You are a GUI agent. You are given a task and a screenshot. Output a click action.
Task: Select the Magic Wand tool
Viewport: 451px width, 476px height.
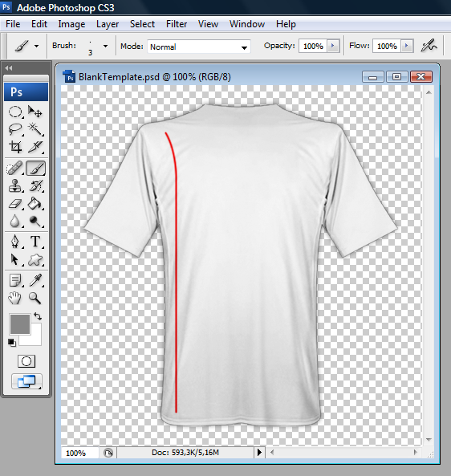(x=35, y=129)
